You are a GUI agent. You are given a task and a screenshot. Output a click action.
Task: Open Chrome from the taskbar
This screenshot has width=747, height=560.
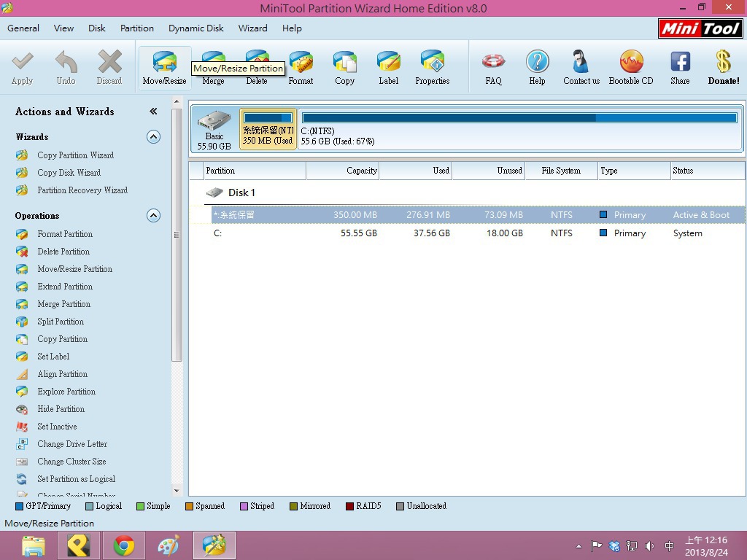click(124, 545)
